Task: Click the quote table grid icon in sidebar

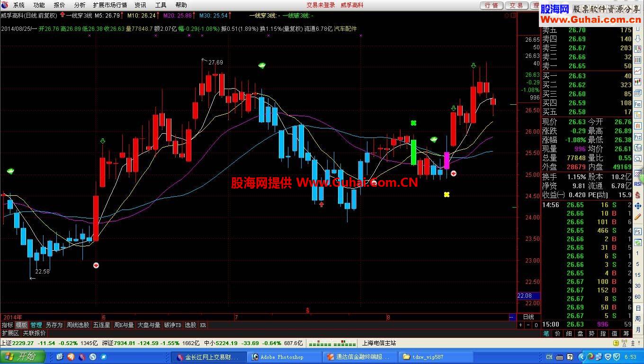Action: pos(638,60)
